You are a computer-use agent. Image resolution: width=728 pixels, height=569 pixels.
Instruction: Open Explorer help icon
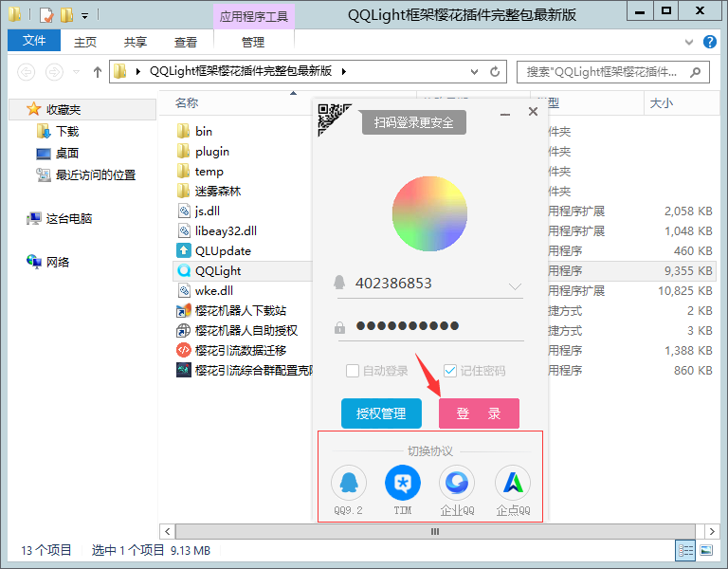(709, 42)
